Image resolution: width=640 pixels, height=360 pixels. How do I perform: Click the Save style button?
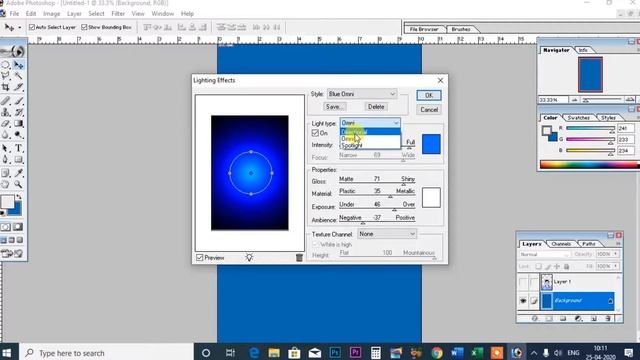pyautogui.click(x=334, y=107)
